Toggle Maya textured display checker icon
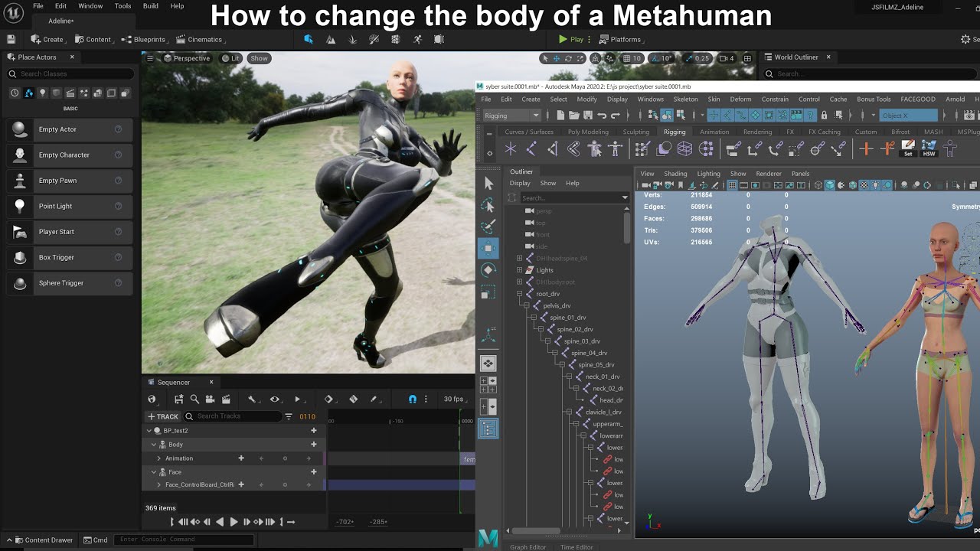 tap(865, 185)
